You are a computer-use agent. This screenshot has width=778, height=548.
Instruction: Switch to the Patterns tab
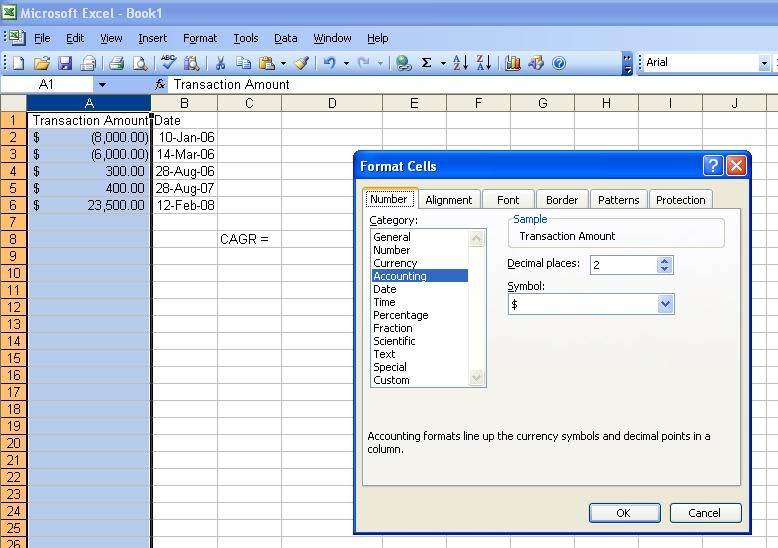[618, 200]
